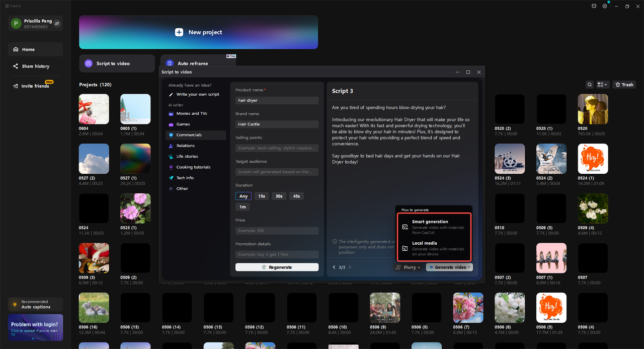644x349 pixels.
Task: Click the Generate video dropdown button
Action: point(449,267)
